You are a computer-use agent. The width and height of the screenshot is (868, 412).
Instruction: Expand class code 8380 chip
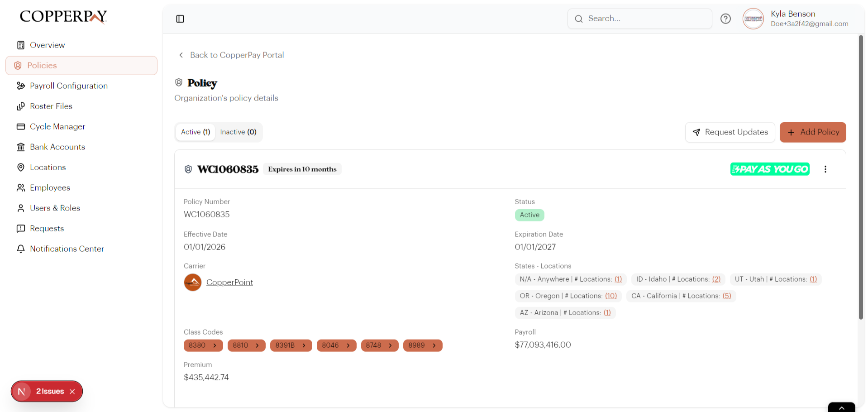pyautogui.click(x=203, y=345)
